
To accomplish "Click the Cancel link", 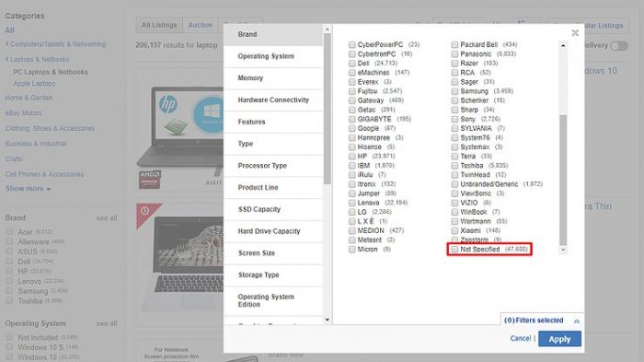I will [521, 338].
